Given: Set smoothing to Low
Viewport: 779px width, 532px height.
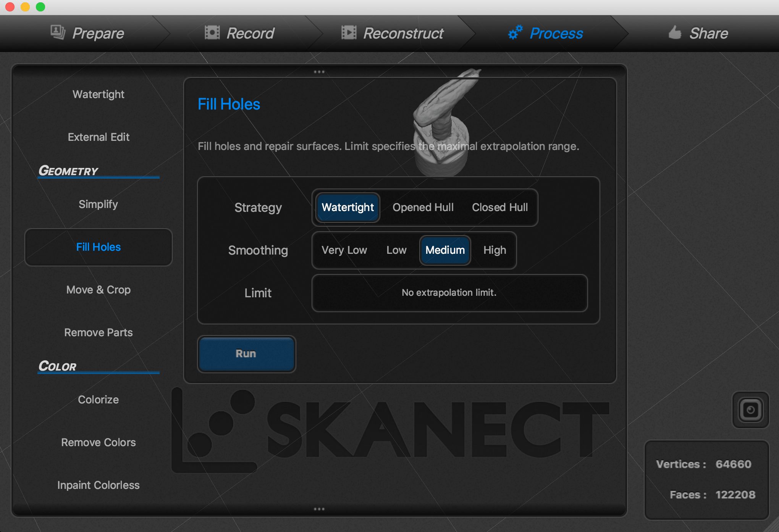Looking at the screenshot, I should click(396, 250).
